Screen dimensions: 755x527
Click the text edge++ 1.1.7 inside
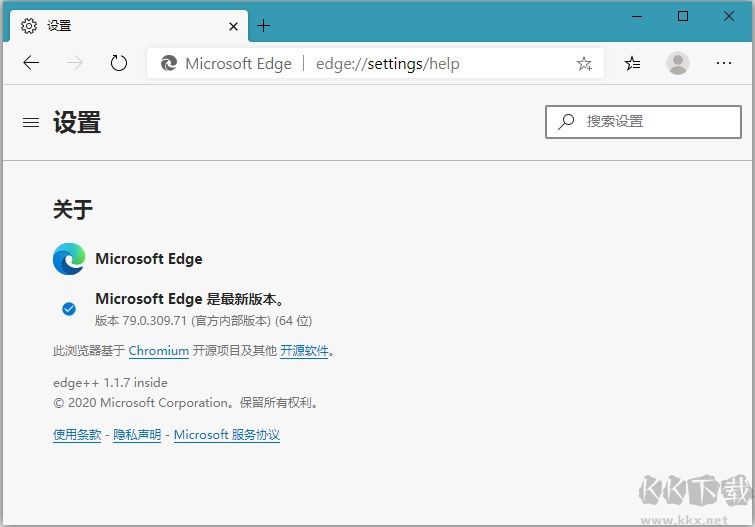pyautogui.click(x=110, y=382)
